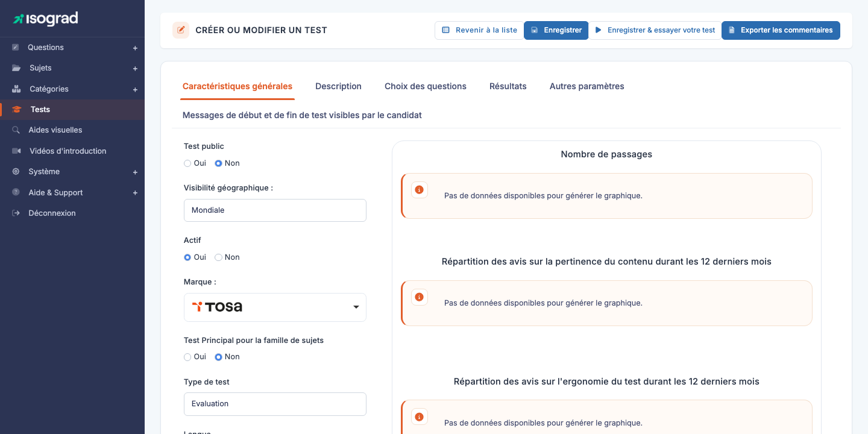Click the list icon in Revenir à la liste

445,30
